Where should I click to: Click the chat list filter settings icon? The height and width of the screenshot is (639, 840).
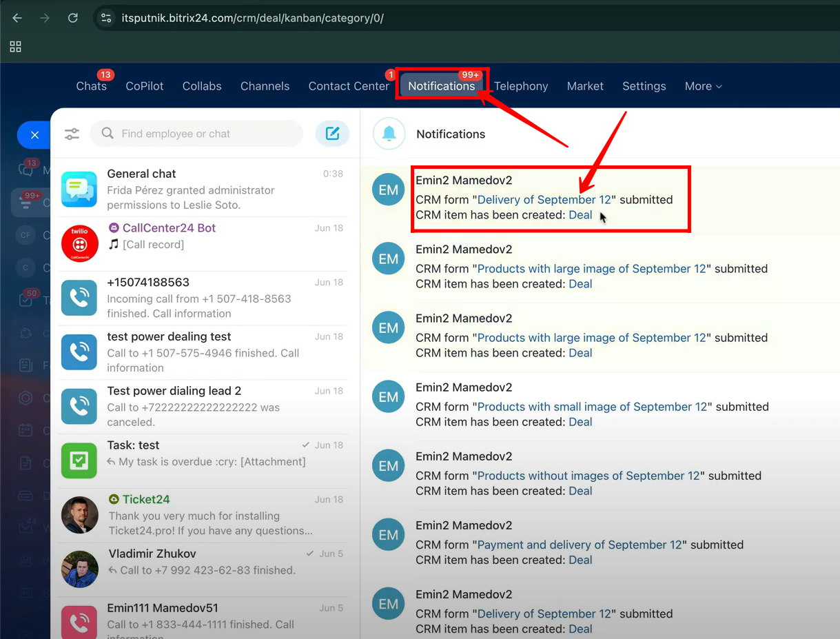(72, 134)
